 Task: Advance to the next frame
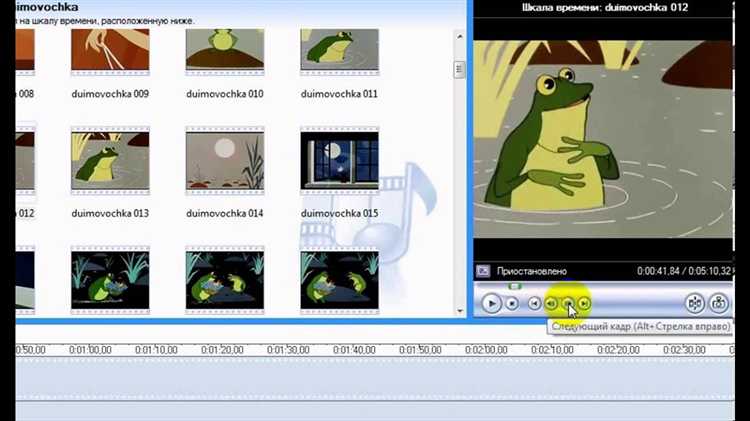568,303
